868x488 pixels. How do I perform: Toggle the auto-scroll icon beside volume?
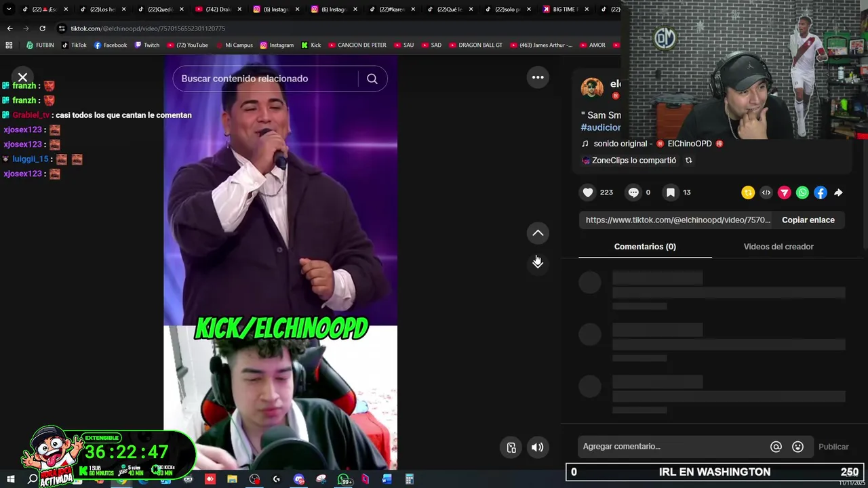(511, 447)
